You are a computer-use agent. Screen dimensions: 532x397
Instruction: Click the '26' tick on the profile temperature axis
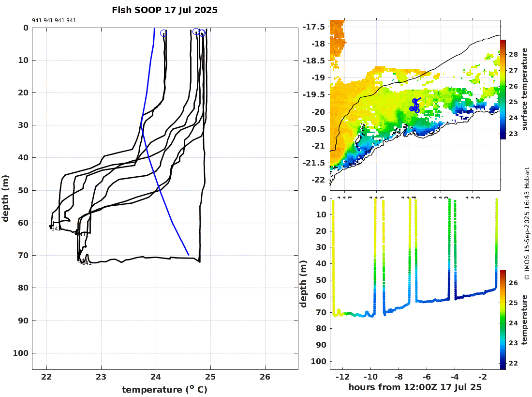[265, 377]
